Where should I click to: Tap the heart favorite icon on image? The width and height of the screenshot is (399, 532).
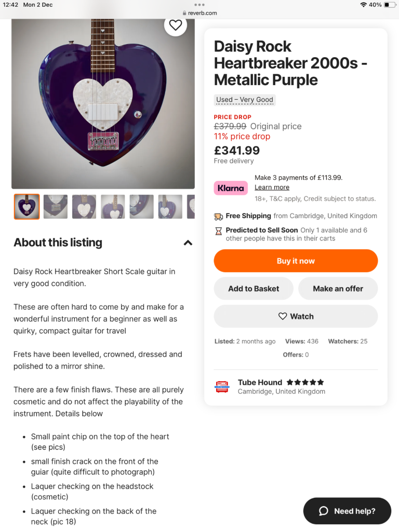click(176, 25)
